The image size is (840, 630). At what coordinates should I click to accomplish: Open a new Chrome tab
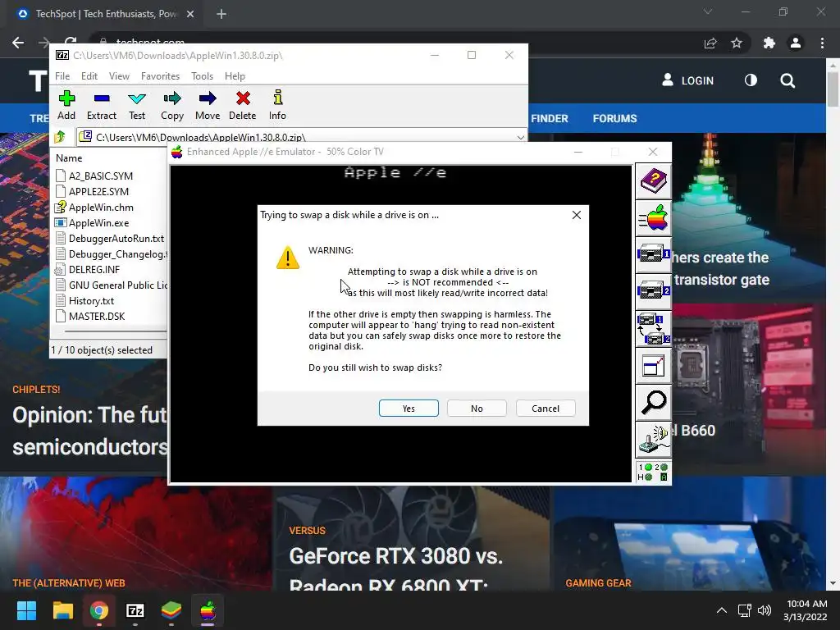pos(221,14)
